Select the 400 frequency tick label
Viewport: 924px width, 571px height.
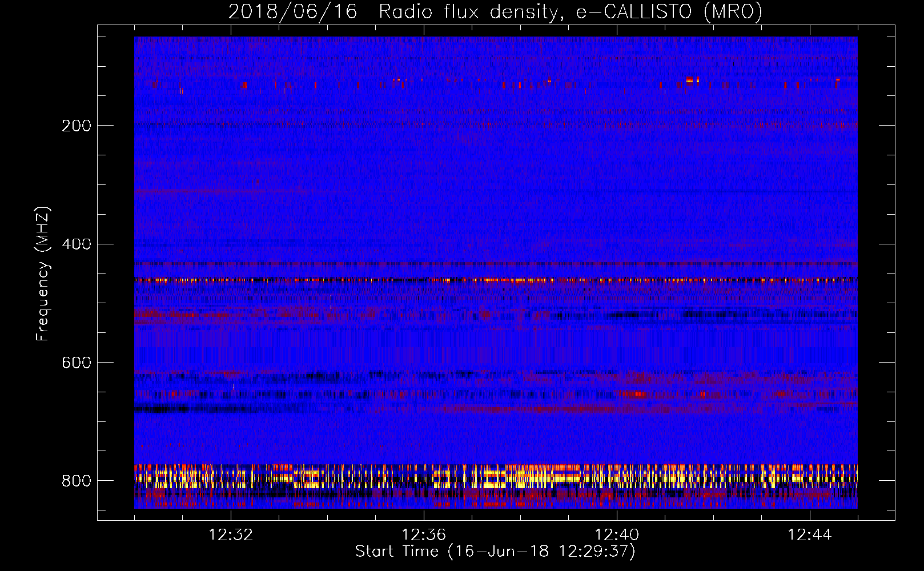click(77, 244)
